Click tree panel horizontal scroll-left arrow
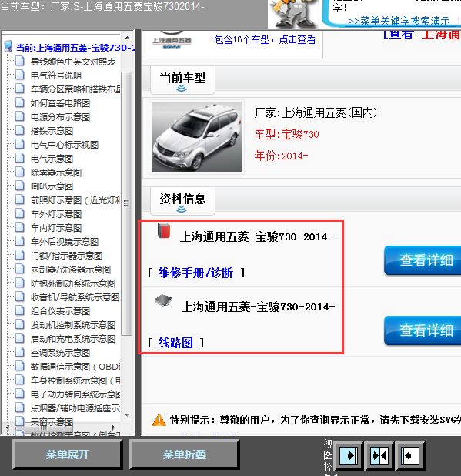 [8, 427]
